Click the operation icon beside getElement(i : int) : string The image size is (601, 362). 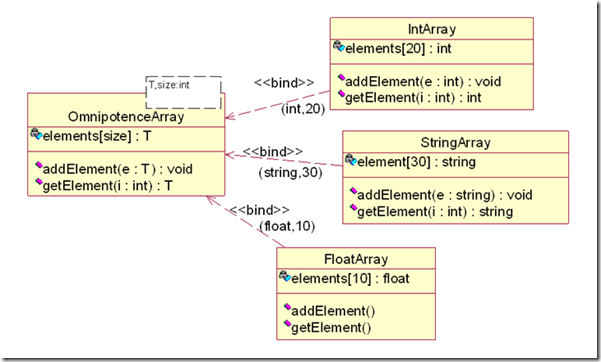(x=353, y=207)
